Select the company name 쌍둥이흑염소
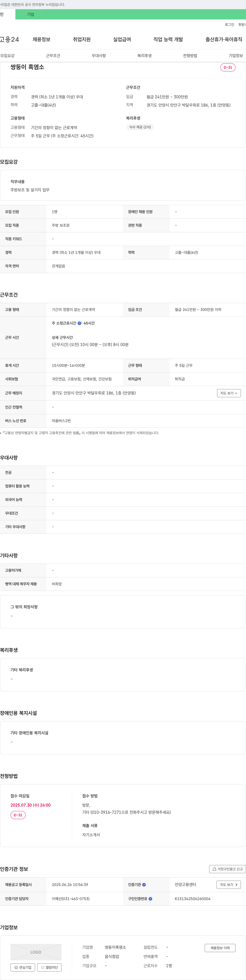Image resolution: width=246 pixels, height=980 pixels. tap(115, 947)
